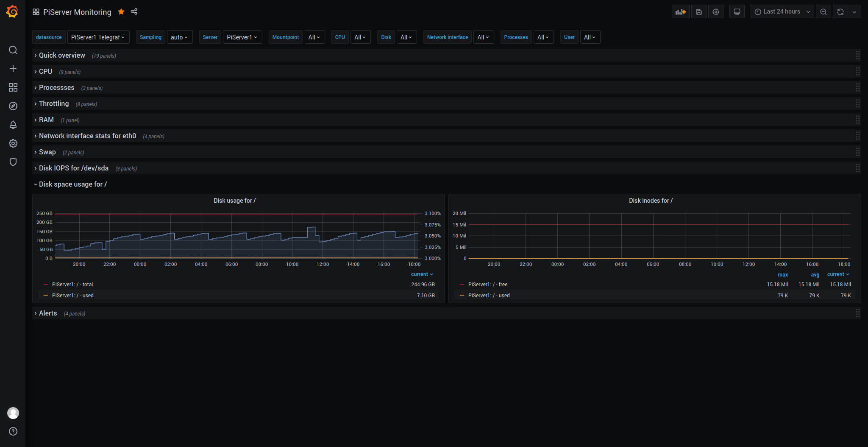
Task: Open dashboard settings gear icon
Action: coord(716,12)
